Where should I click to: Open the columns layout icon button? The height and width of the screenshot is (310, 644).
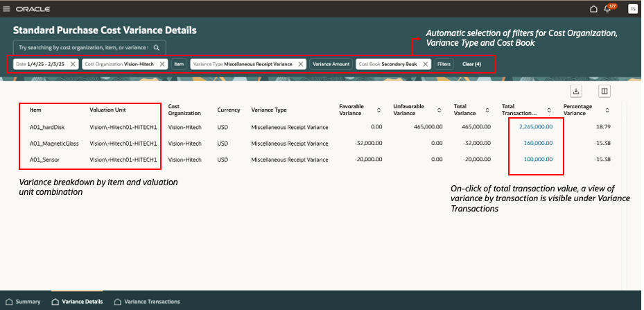coord(604,92)
